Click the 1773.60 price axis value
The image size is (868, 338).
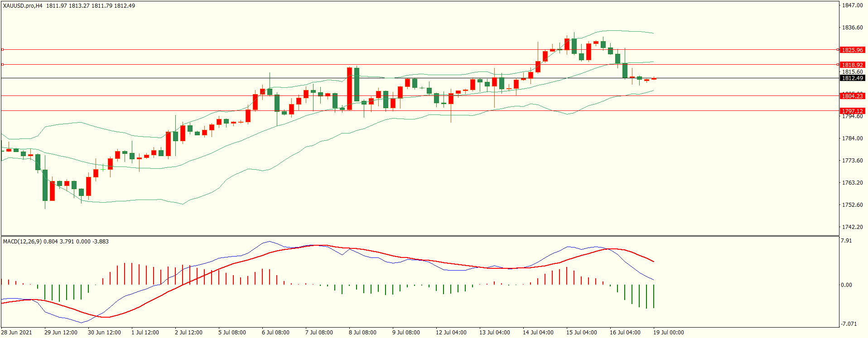point(852,161)
